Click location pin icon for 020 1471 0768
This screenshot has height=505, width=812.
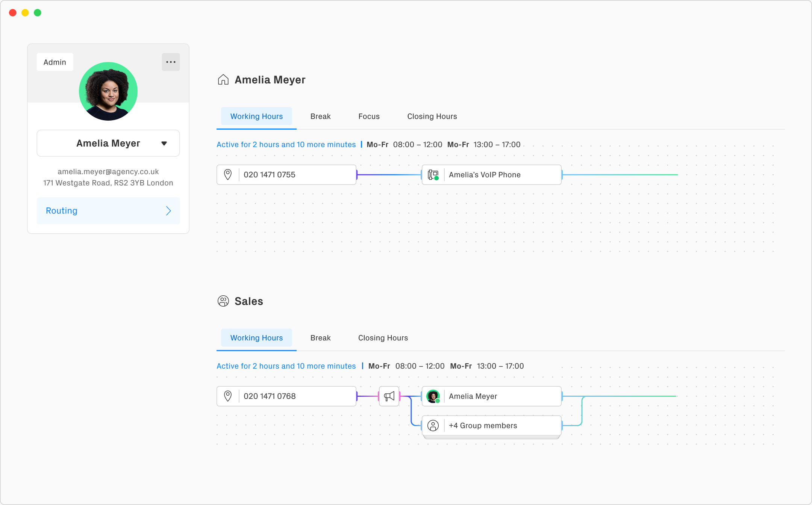(x=228, y=396)
